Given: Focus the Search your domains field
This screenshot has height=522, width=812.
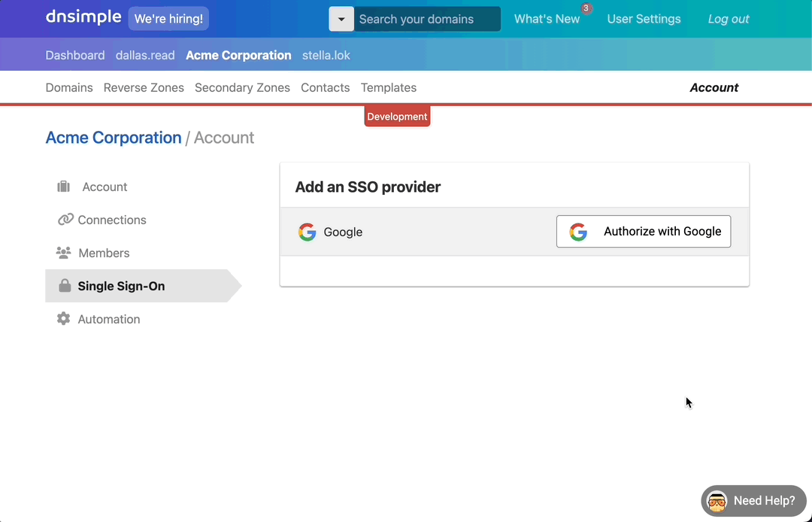Looking at the screenshot, I should tap(426, 20).
